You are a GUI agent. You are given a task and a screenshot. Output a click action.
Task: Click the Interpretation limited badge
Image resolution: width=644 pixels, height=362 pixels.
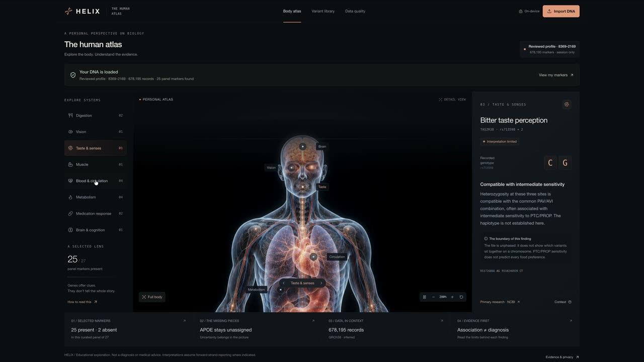pos(500,142)
